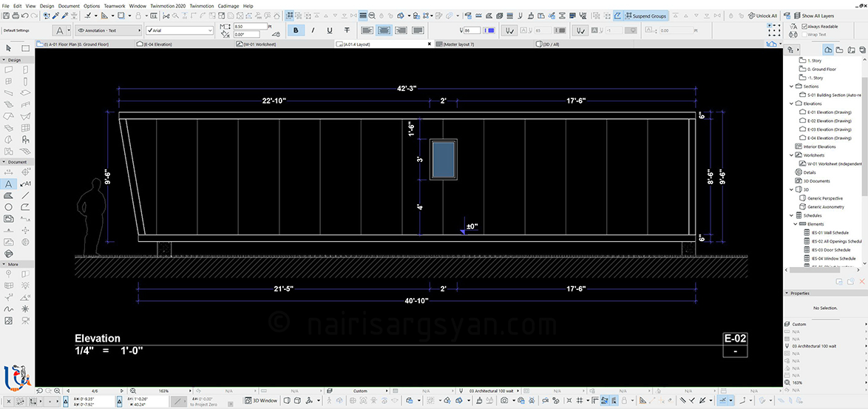The height and width of the screenshot is (409, 868).
Task: Toggle Italic text formatting
Action: tap(313, 30)
